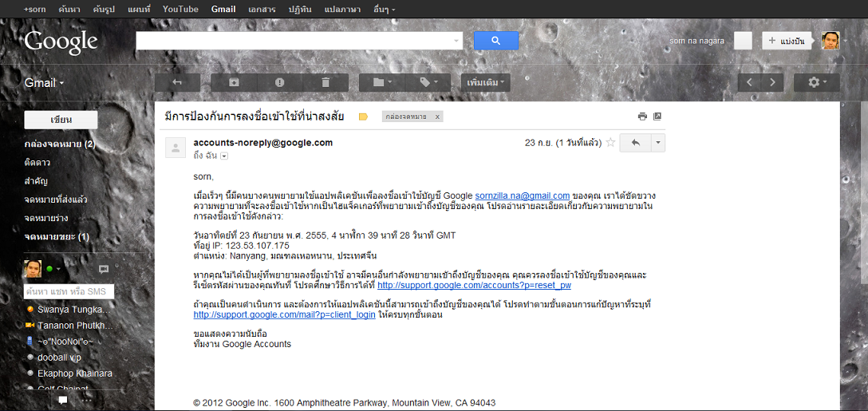Viewport: 868px width, 411px height.
Task: Open ค้นรูป image search in top bar
Action: 104,9
